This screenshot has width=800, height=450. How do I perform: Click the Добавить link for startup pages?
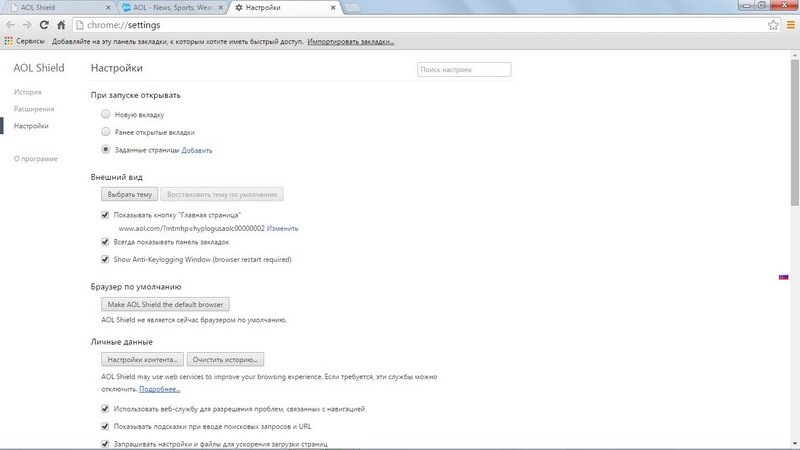(x=197, y=150)
